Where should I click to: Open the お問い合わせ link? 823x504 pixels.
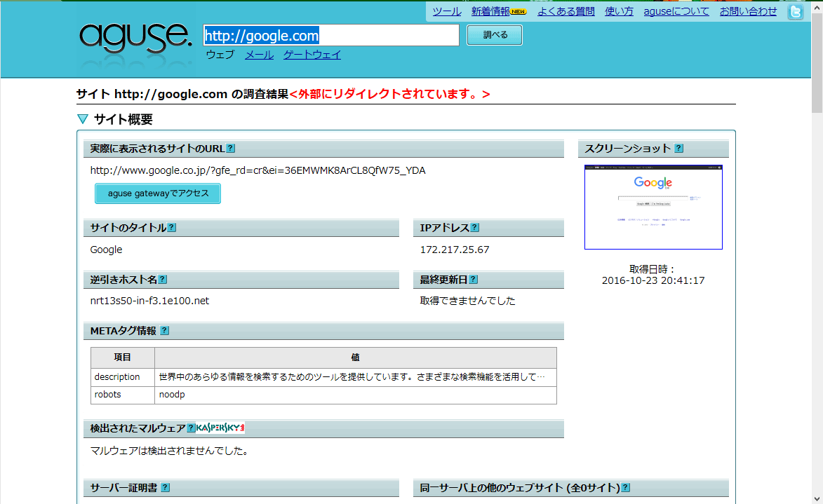coord(748,11)
